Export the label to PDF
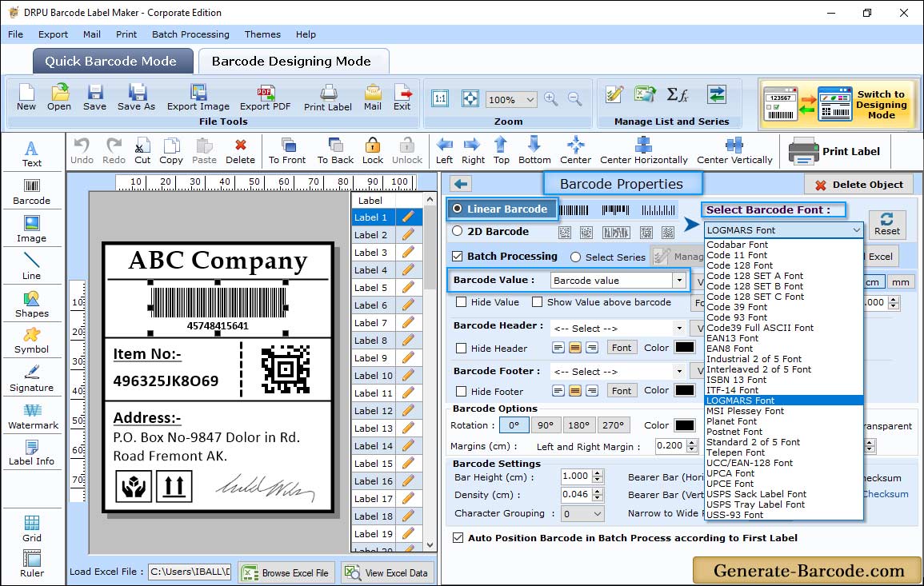Viewport: 924px width, 586px height. tap(265, 98)
